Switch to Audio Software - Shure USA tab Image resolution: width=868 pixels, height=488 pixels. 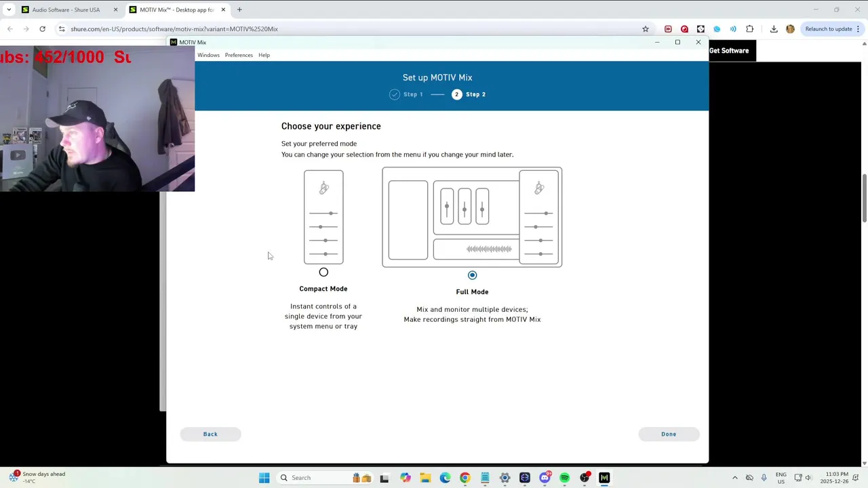pyautogui.click(x=66, y=9)
